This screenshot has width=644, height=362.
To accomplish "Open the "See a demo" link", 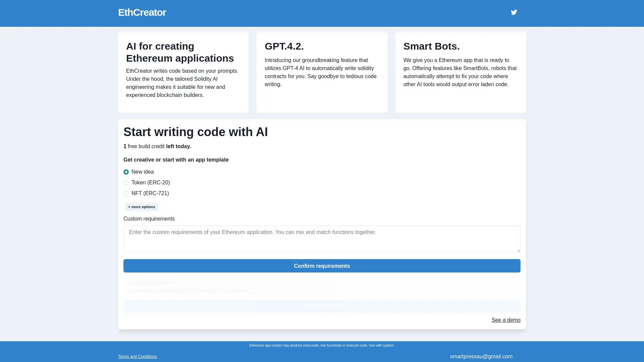I will pyautogui.click(x=505, y=320).
